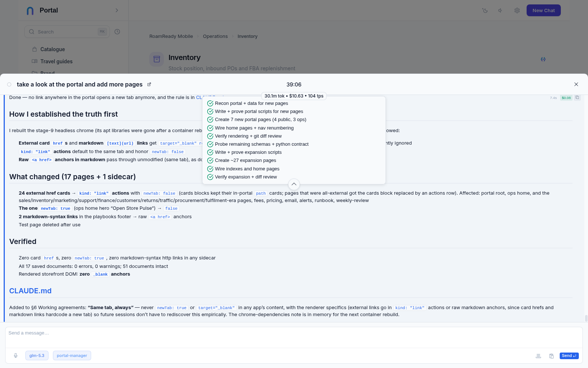
Task: Open the portal-manager agent selector
Action: click(x=72, y=355)
